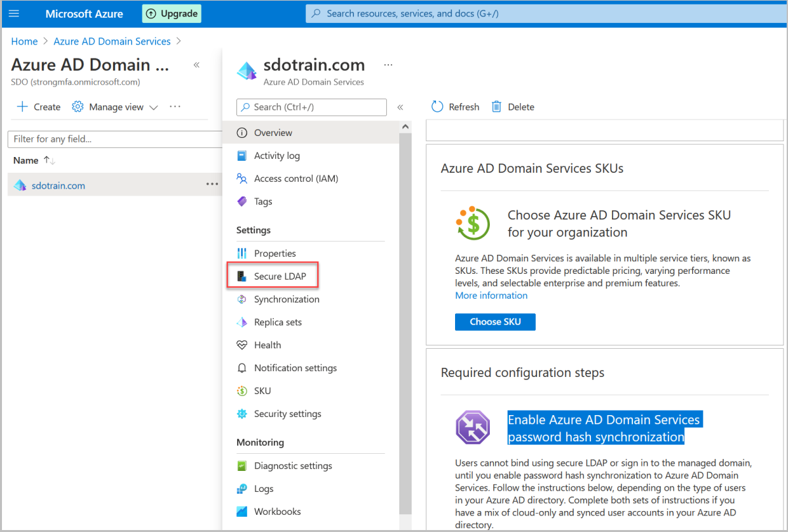Click the Choose SKU button
The height and width of the screenshot is (532, 788).
(x=495, y=322)
